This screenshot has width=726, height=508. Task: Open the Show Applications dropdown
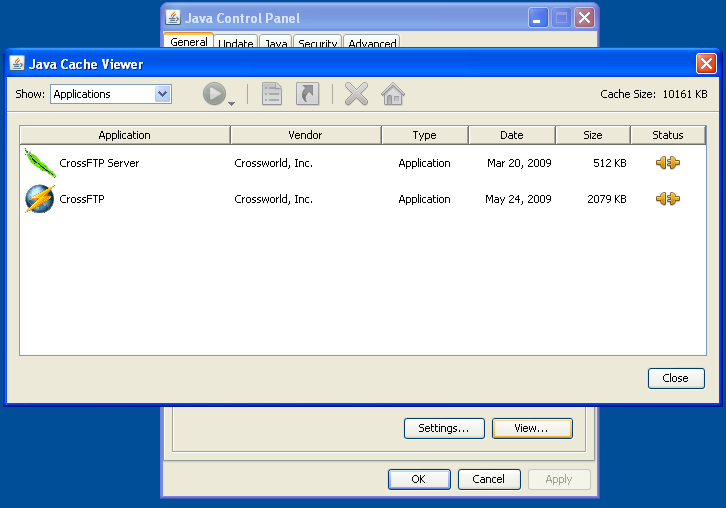click(x=111, y=94)
